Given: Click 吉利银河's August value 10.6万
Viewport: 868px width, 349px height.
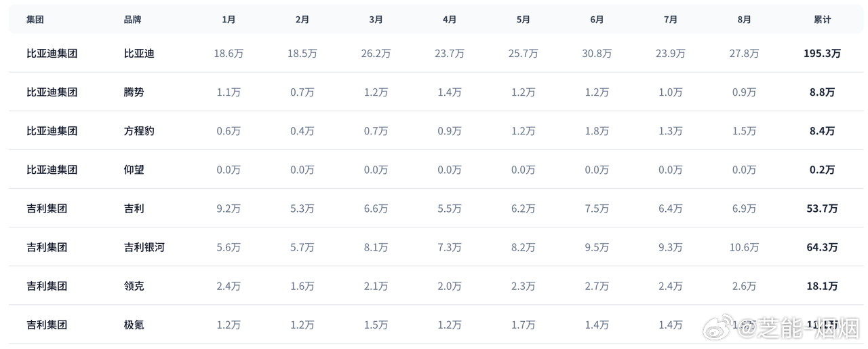Looking at the screenshot, I should point(744,247).
